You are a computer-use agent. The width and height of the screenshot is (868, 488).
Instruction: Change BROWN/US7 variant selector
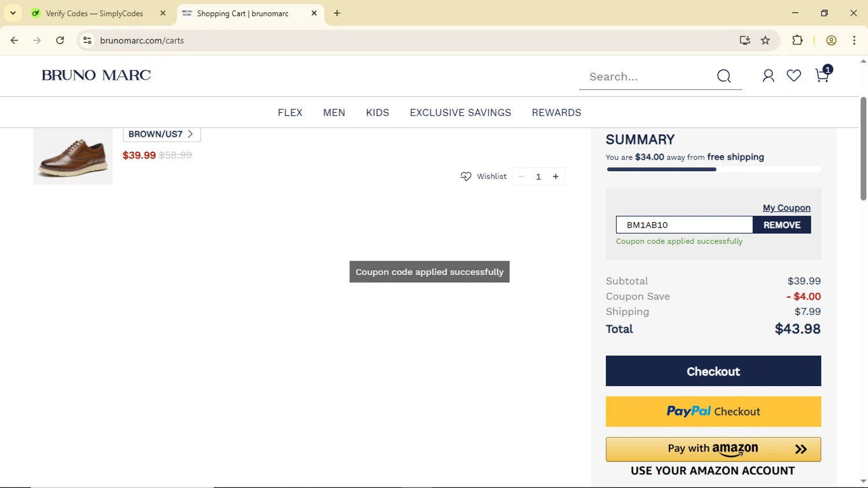pyautogui.click(x=161, y=134)
